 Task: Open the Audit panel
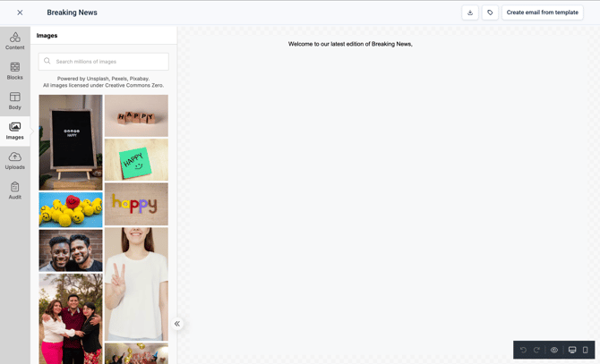(x=15, y=190)
